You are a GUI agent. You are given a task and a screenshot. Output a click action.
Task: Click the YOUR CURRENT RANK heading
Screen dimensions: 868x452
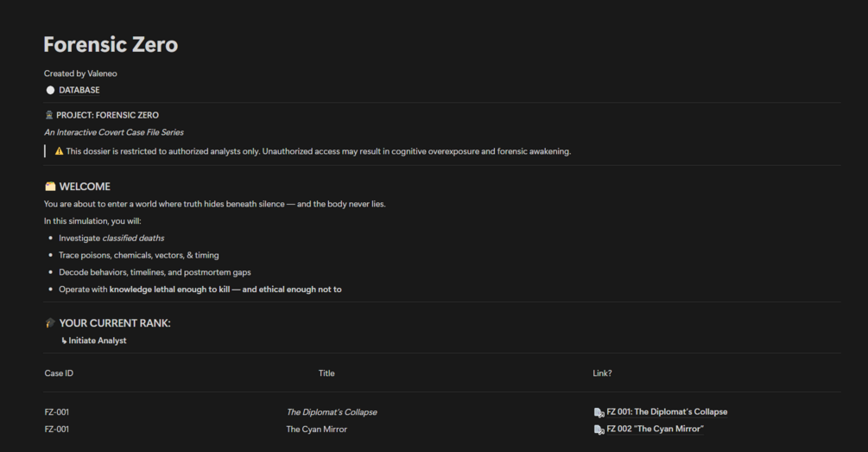tap(115, 323)
